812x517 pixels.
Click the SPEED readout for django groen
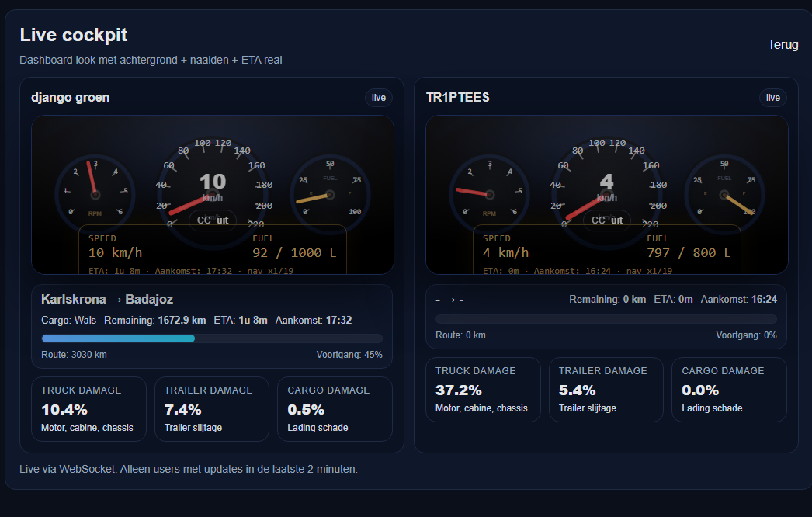click(x=116, y=247)
